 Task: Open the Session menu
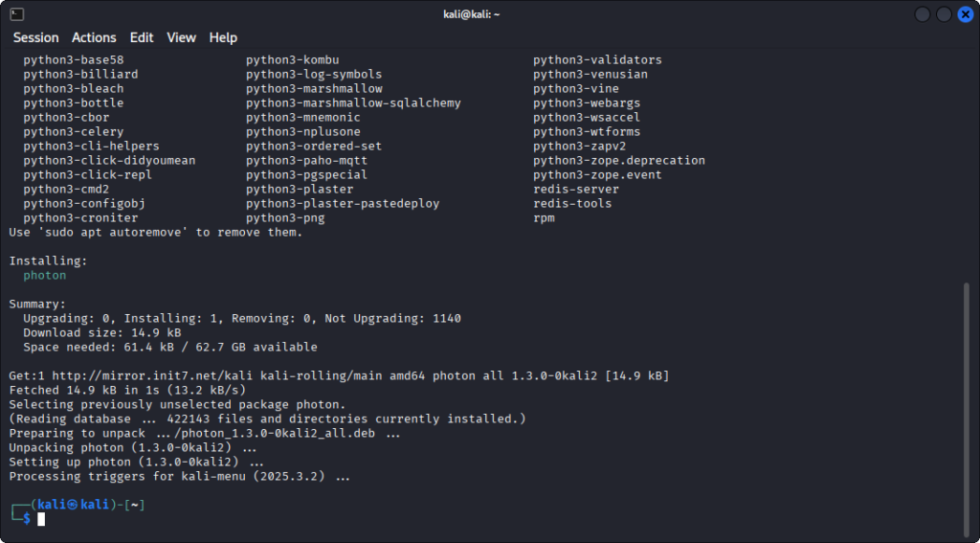click(x=35, y=37)
